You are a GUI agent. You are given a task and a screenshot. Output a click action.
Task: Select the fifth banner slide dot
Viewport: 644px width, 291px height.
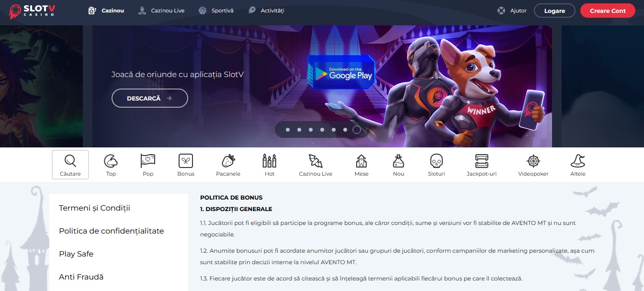click(334, 130)
